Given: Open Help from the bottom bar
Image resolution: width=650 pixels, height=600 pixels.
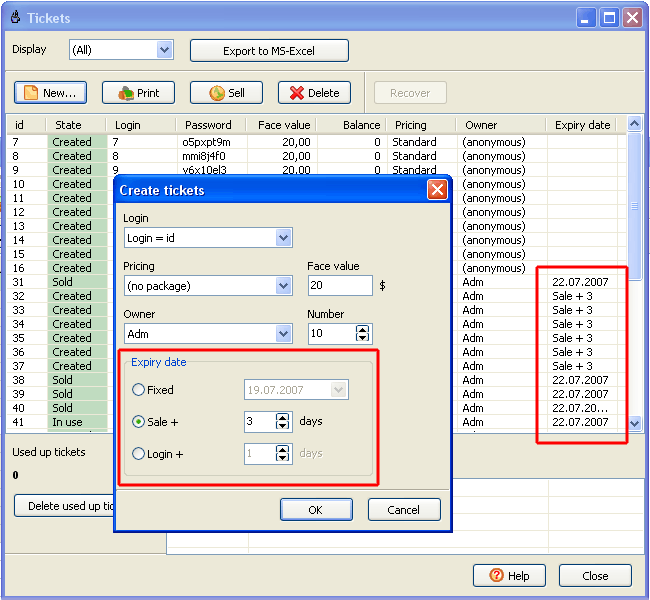Looking at the screenshot, I should tap(509, 576).
